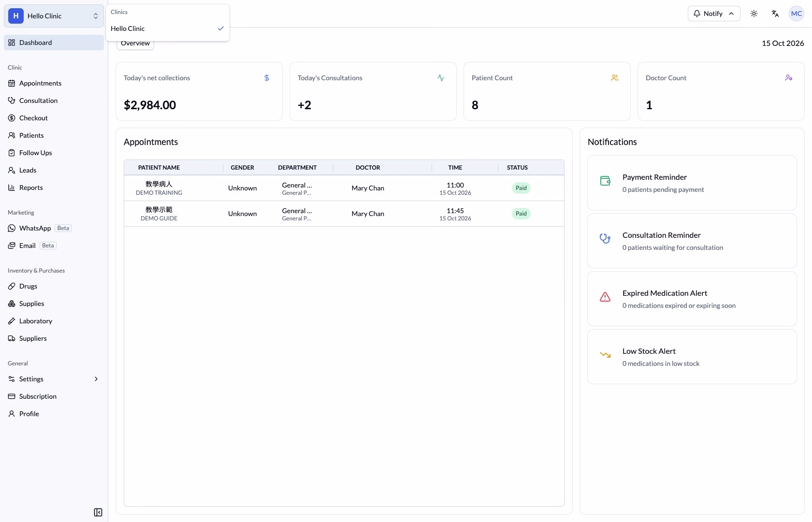
Task: Open the Payment Reminder notification card
Action: click(692, 183)
